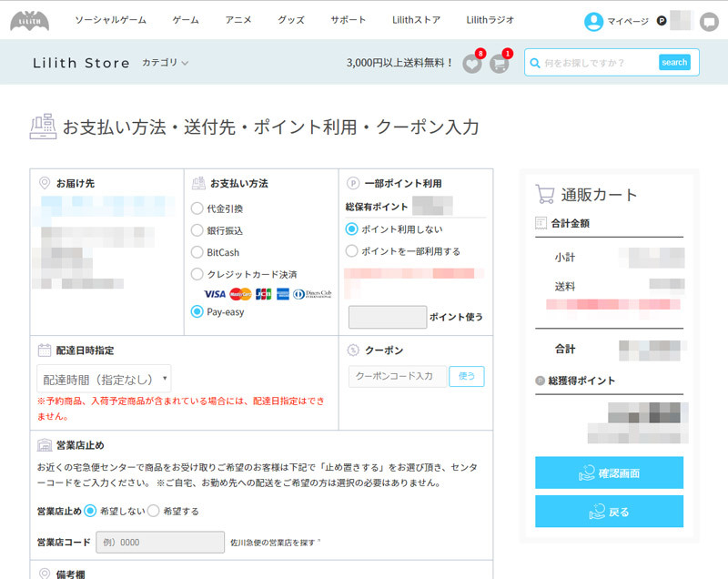The width and height of the screenshot is (728, 579).
Task: Select クレジットカード決済 payment option
Action: point(197,274)
